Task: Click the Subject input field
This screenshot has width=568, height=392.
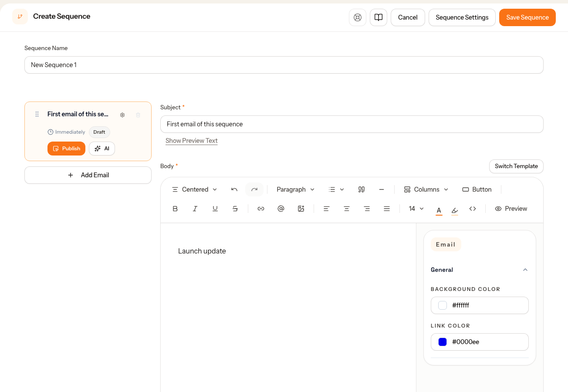Action: coord(352,124)
